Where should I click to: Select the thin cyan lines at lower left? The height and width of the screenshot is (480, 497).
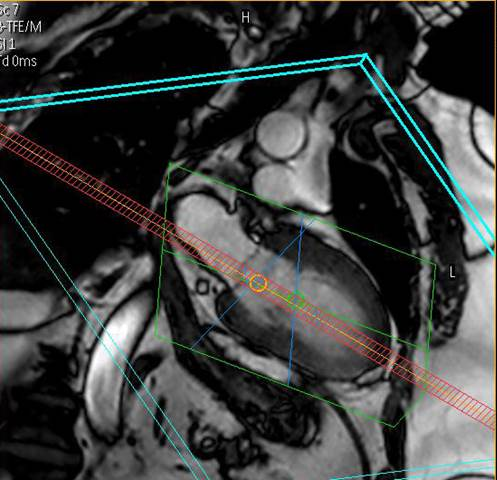(x=100, y=328)
